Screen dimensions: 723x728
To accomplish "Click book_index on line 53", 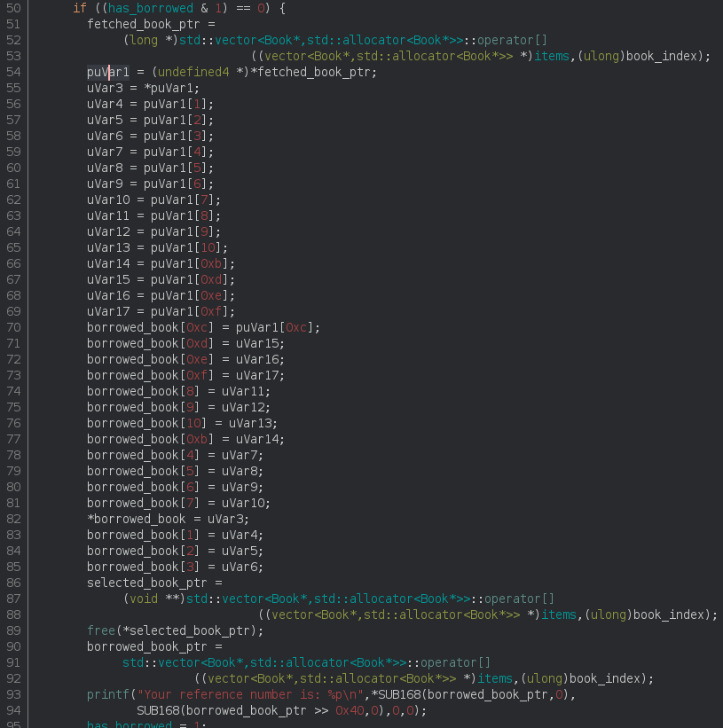I will (x=661, y=56).
